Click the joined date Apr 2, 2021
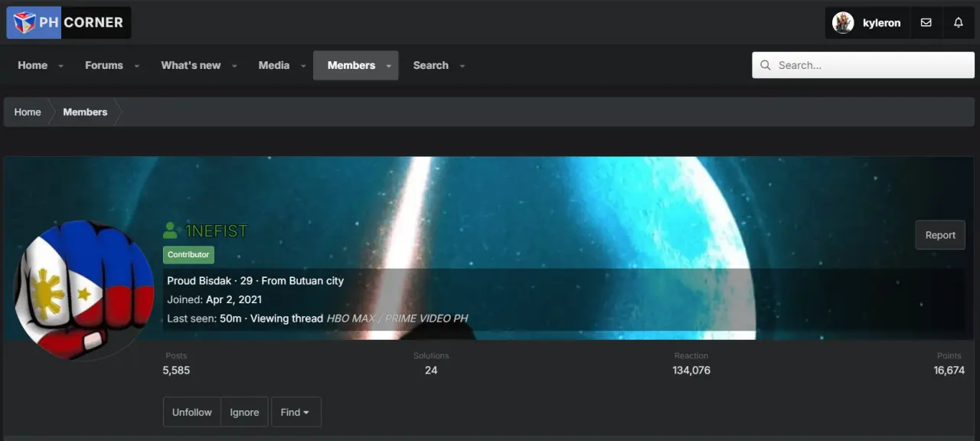980x441 pixels. (234, 300)
